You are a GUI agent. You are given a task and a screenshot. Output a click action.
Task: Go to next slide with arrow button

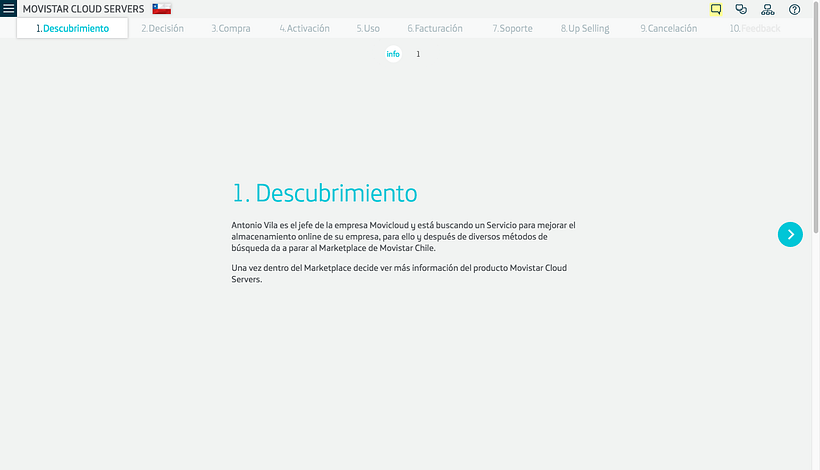790,234
